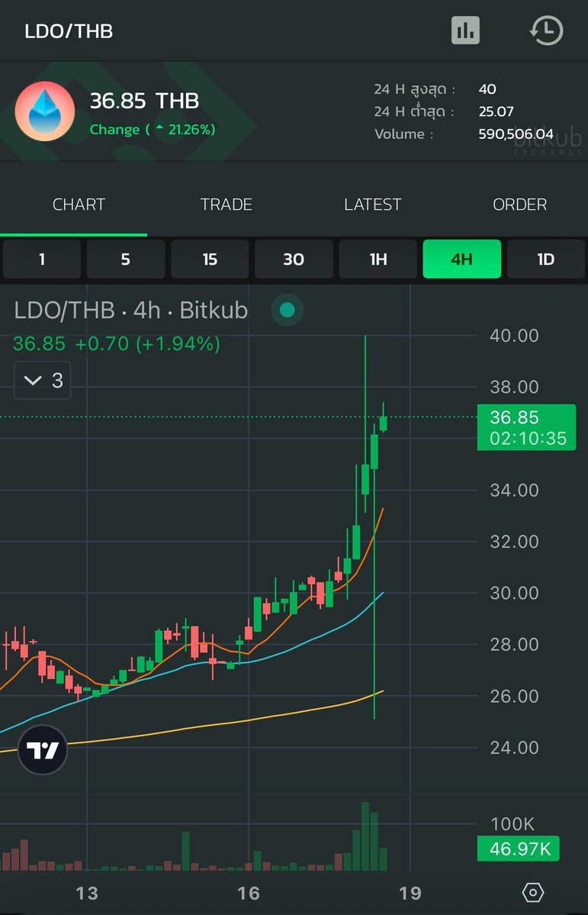Click the 36.85 THB price heading

(x=145, y=101)
